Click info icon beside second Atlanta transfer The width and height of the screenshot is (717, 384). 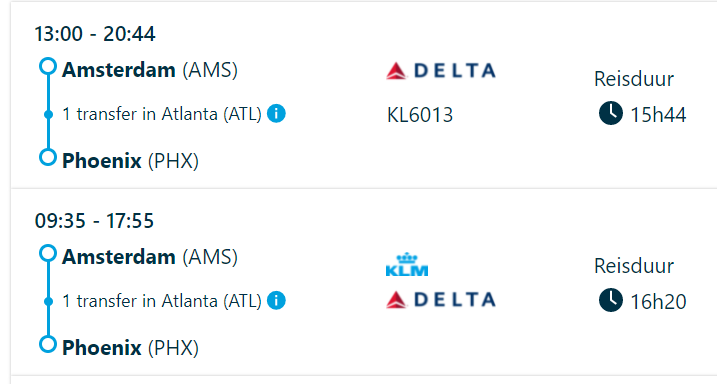pyautogui.click(x=276, y=301)
